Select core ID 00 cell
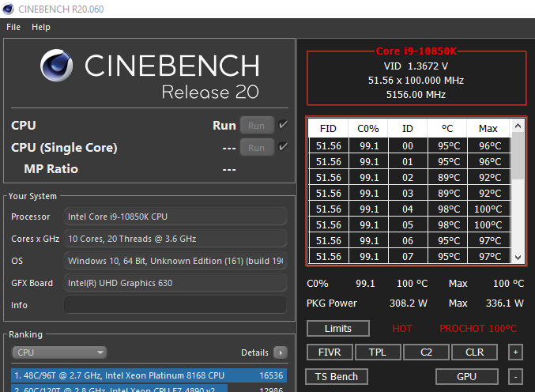Viewport: 535px width, 392px height. (408, 146)
